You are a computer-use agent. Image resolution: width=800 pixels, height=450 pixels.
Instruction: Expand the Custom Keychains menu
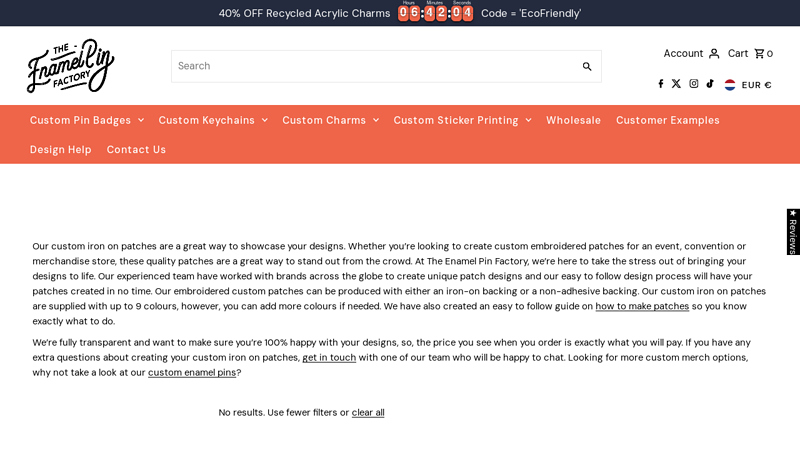(x=213, y=120)
